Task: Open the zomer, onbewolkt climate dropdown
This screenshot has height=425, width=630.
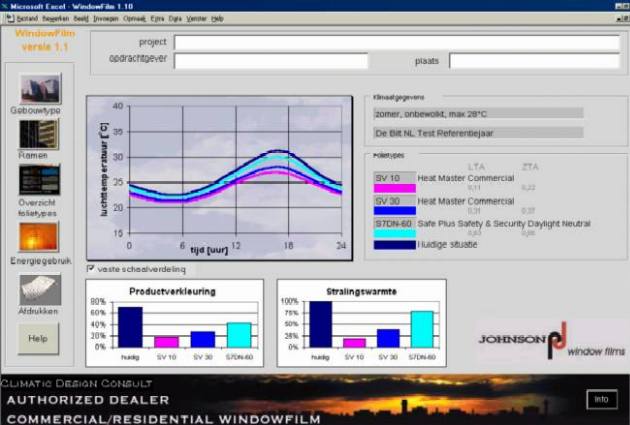Action: (478, 114)
